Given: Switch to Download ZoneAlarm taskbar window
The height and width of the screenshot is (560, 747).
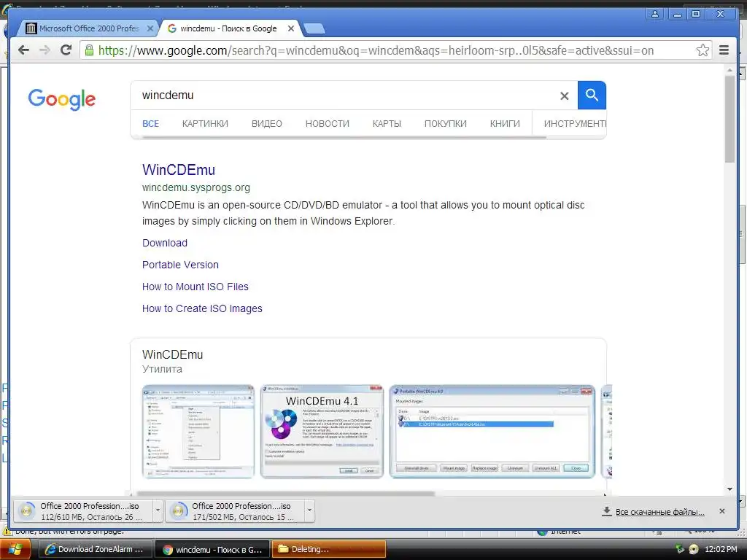Looking at the screenshot, I should (95, 550).
